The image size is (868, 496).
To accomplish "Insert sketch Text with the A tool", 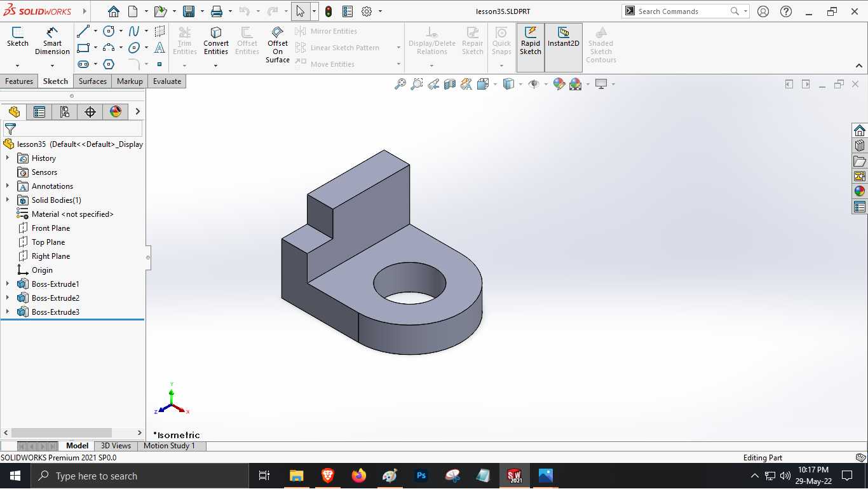I will [159, 48].
